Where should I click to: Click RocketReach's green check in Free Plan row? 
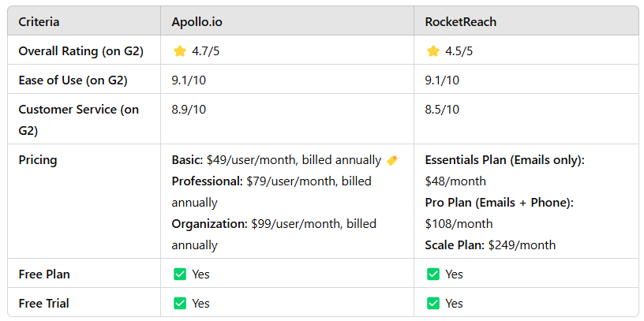(432, 274)
